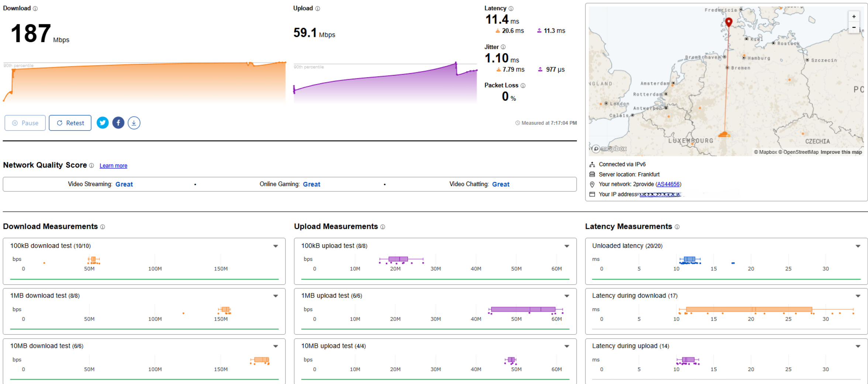The image size is (868, 384).
Task: Click the info icon next to Jitter
Action: click(503, 47)
